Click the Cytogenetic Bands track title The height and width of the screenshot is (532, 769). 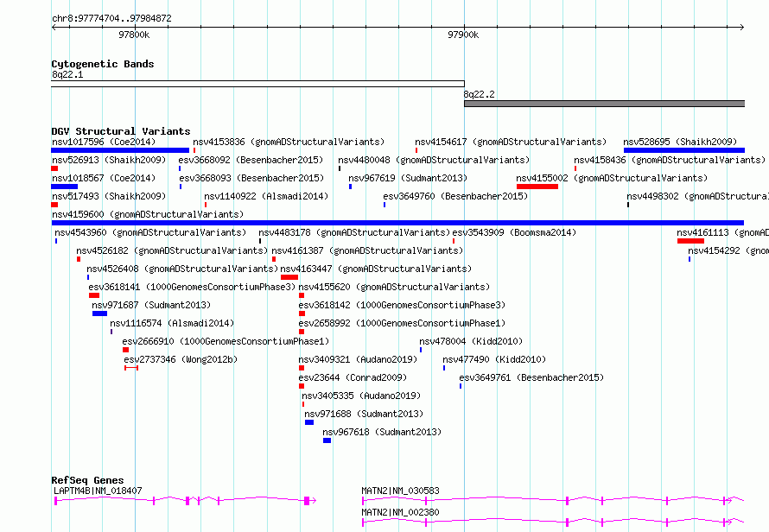click(x=103, y=64)
